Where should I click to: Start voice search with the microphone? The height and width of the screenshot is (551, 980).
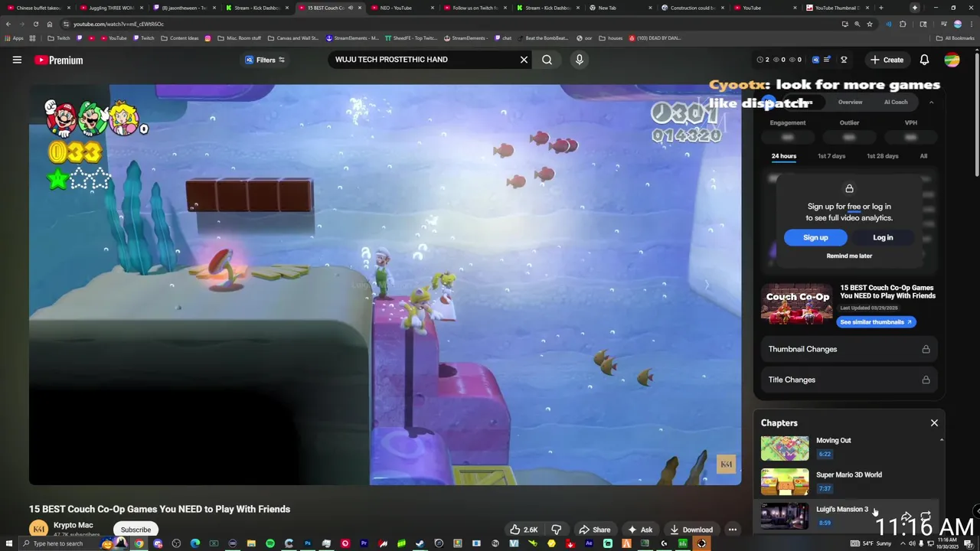tap(579, 60)
